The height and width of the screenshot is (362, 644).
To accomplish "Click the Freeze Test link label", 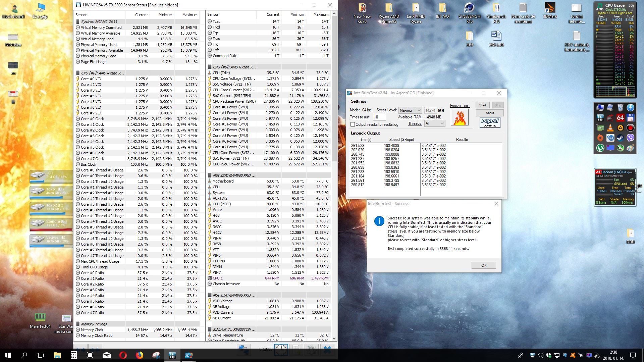I will pos(460,106).
